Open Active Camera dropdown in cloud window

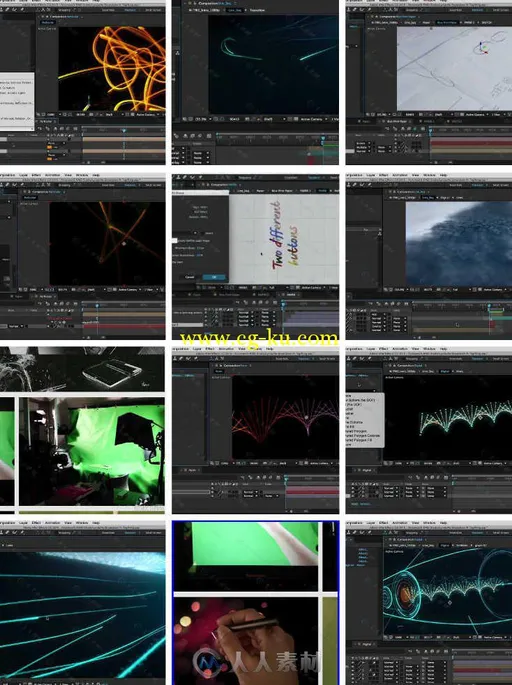pos(494,290)
